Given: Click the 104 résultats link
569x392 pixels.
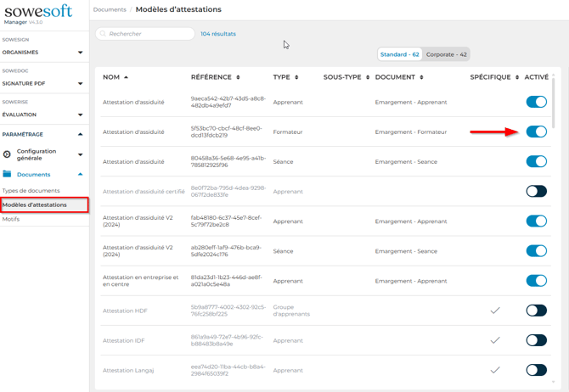Looking at the screenshot, I should coord(218,34).
